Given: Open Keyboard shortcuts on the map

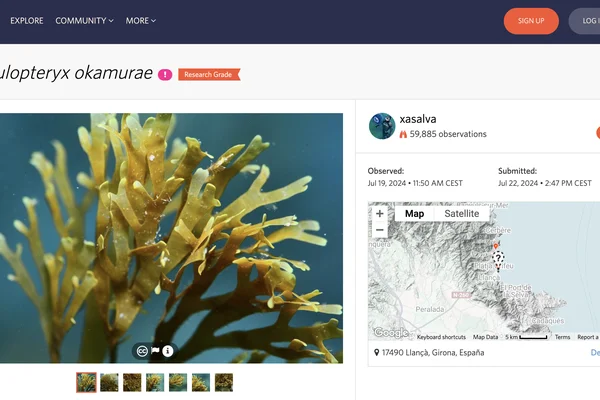Looking at the screenshot, I should tap(441, 337).
